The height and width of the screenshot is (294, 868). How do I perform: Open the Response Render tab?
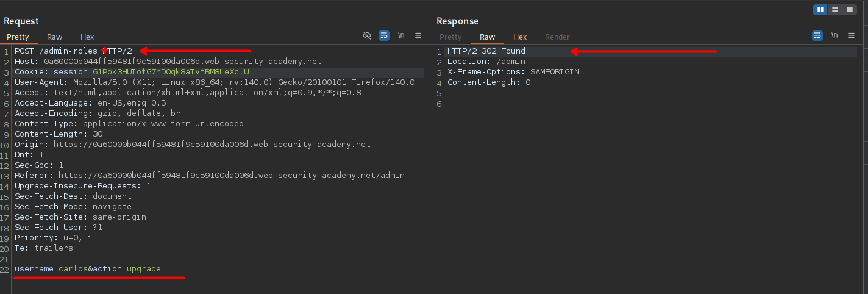(557, 37)
